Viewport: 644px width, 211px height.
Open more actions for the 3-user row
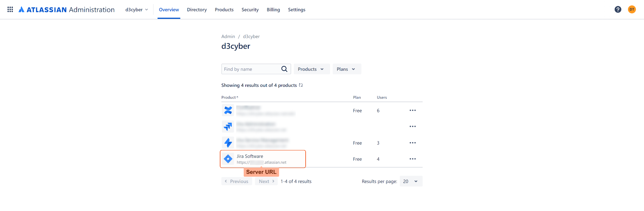coord(413,143)
